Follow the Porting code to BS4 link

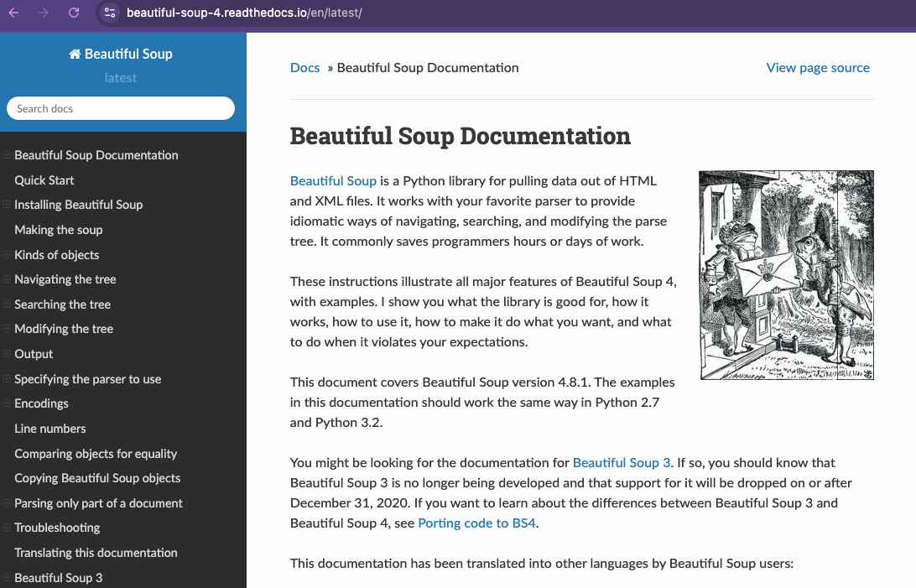[x=477, y=523]
